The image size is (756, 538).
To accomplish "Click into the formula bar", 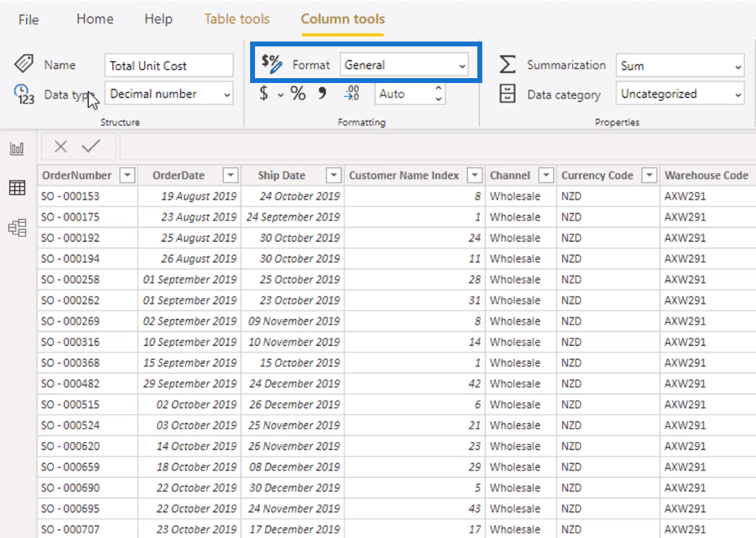I will point(437,147).
